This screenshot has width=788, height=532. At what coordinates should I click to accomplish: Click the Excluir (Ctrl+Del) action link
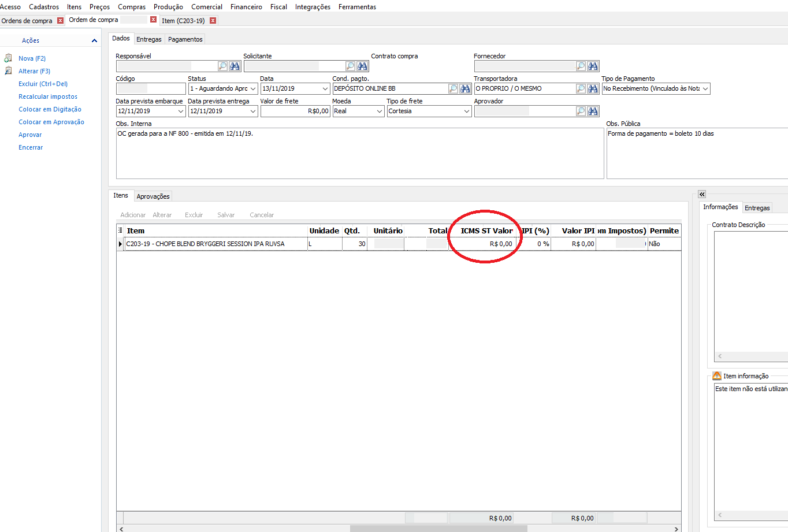coord(43,84)
